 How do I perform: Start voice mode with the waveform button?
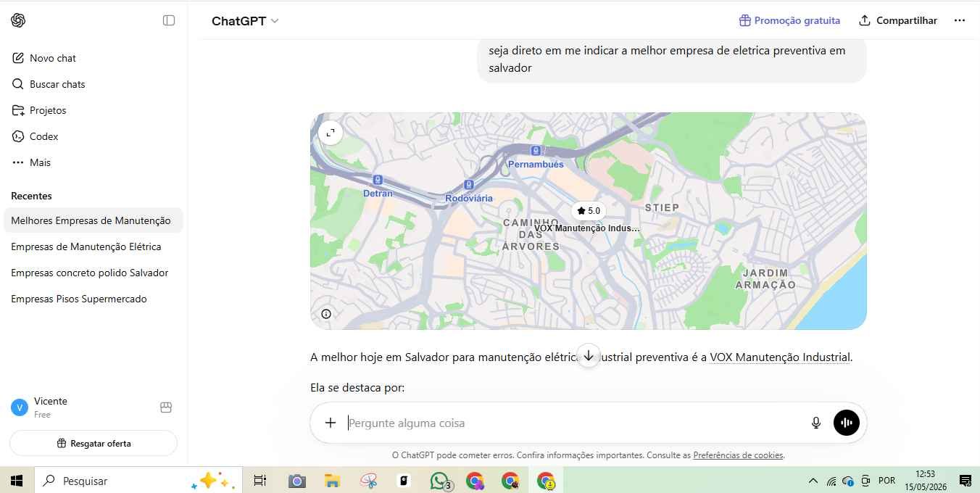(847, 423)
